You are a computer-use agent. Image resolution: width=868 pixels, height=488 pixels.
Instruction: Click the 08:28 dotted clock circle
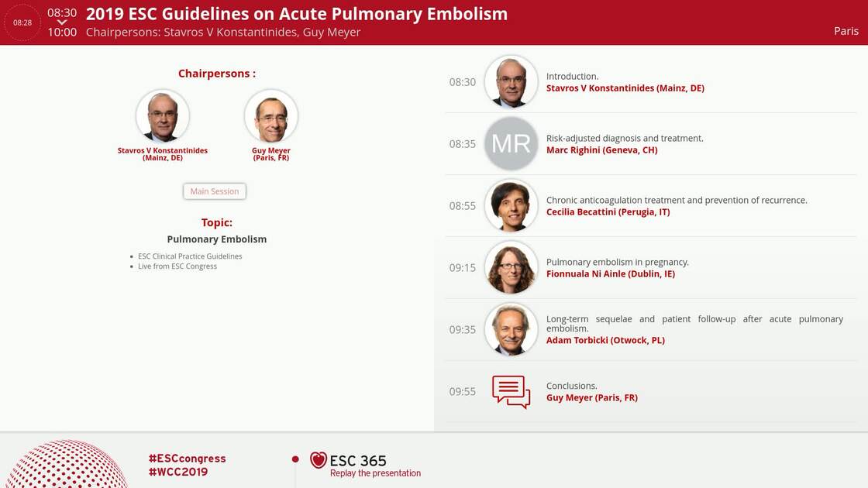[22, 22]
